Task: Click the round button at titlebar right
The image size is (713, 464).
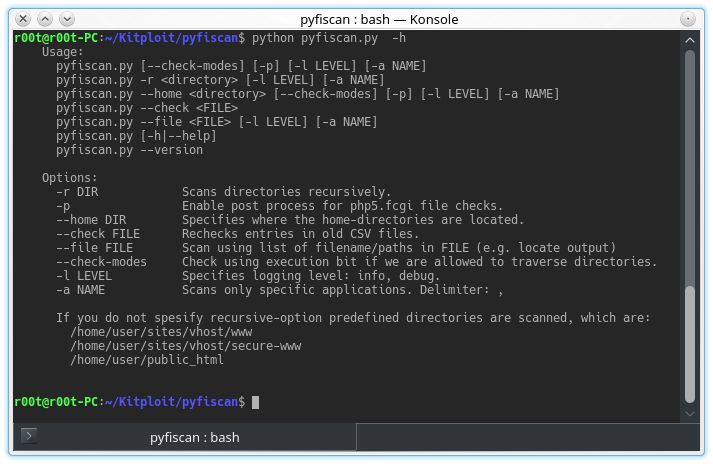Action: click(x=688, y=19)
